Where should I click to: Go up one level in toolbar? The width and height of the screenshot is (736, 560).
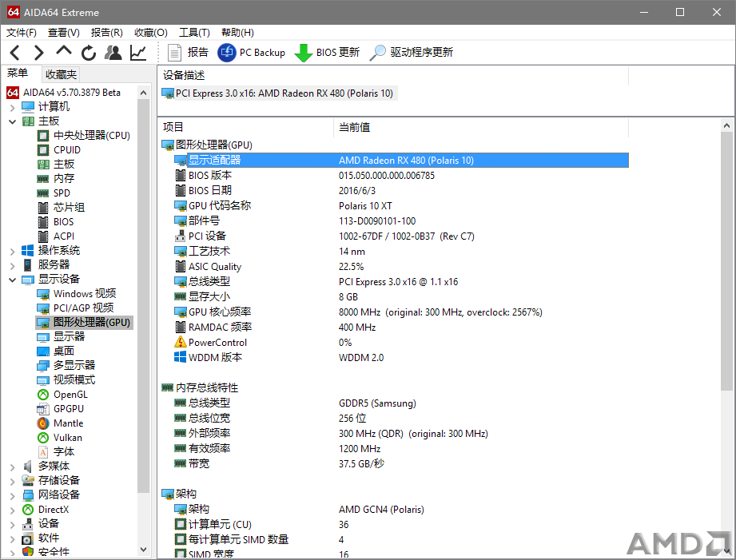pyautogui.click(x=64, y=51)
